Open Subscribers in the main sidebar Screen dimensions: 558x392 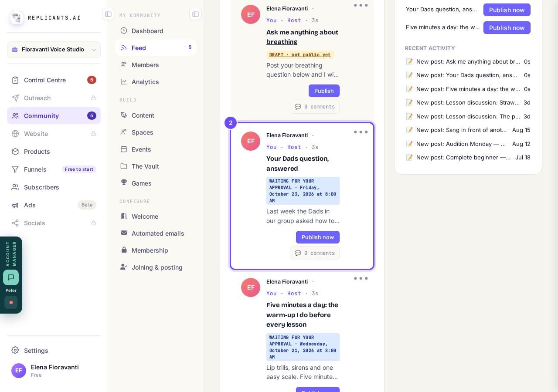(54, 187)
